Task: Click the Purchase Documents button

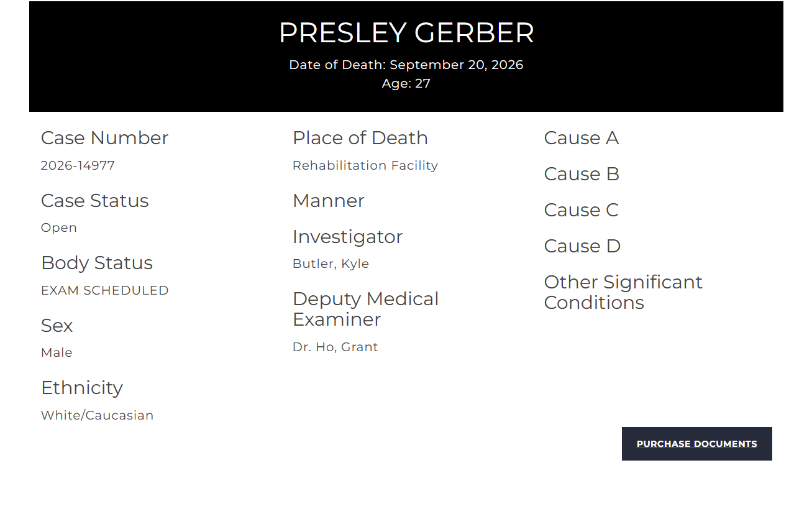Action: coord(696,444)
